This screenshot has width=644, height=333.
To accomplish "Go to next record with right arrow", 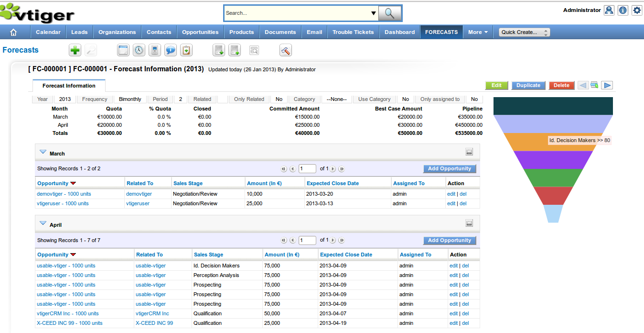I will (607, 85).
